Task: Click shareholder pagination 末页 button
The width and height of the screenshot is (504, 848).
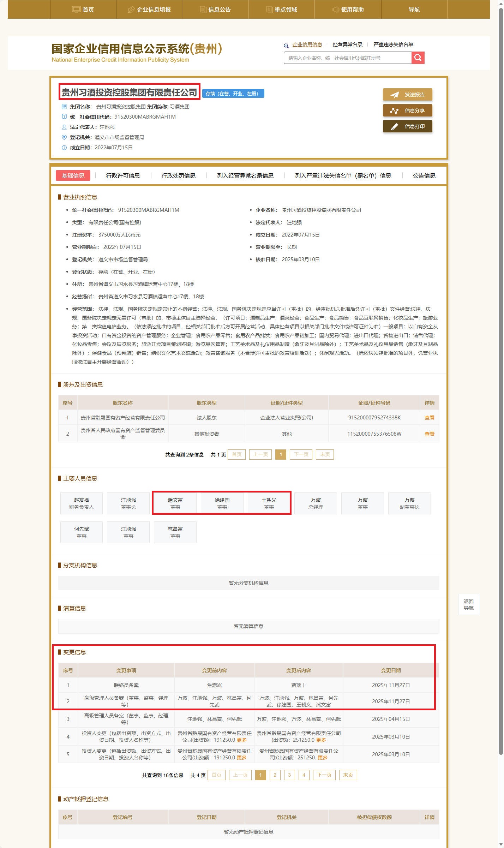Action: [x=325, y=454]
